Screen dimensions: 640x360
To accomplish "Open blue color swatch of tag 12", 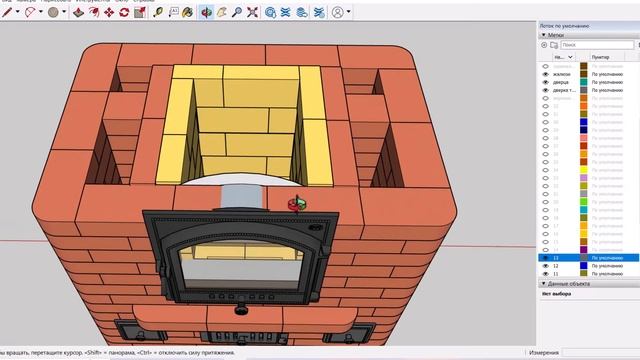I will click(x=584, y=266).
